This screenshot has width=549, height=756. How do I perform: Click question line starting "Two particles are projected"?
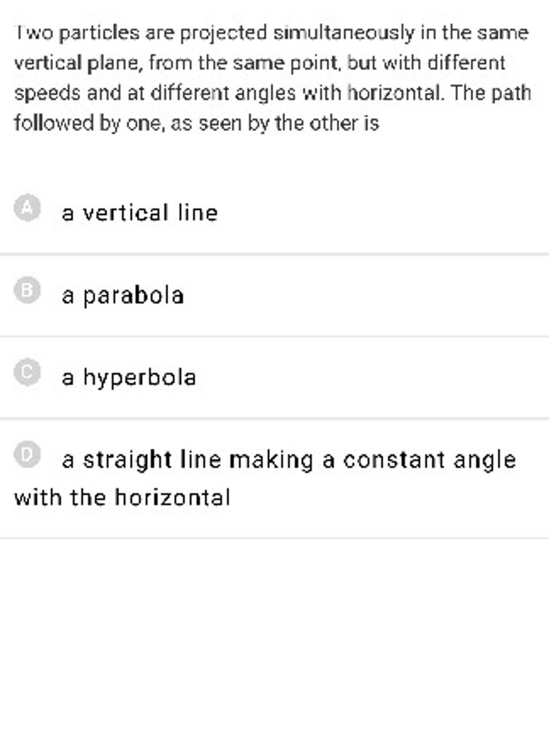pos(271,34)
